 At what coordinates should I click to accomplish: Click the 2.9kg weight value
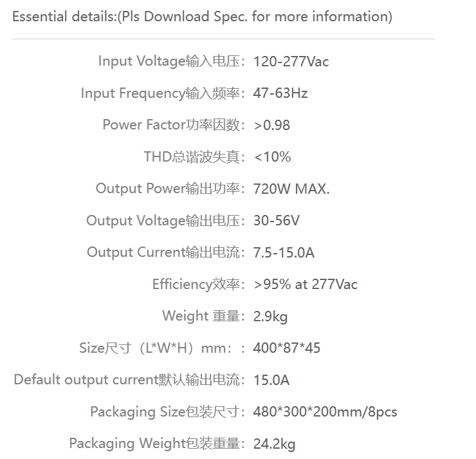click(270, 317)
